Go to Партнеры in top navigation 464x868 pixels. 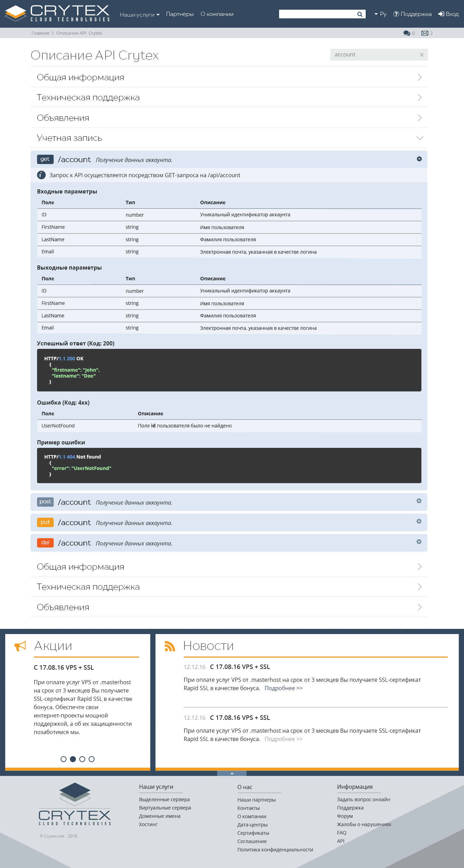click(180, 14)
